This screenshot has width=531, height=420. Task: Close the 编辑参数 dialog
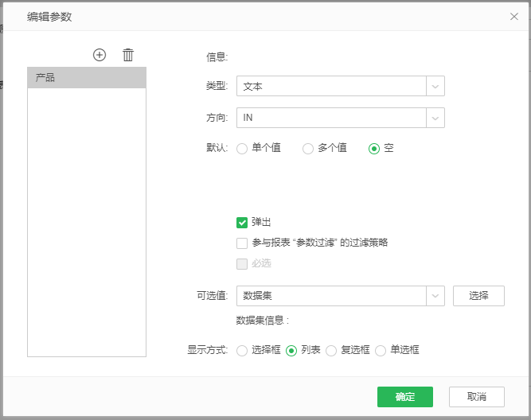pyautogui.click(x=514, y=16)
